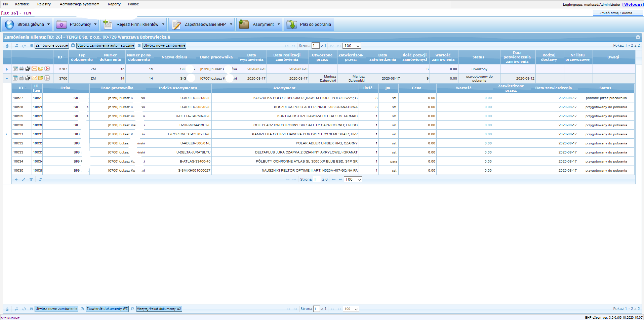Image resolution: width=644 pixels, height=320 pixels.
Task: Click red export icon in row 3787
Action: click(x=47, y=69)
